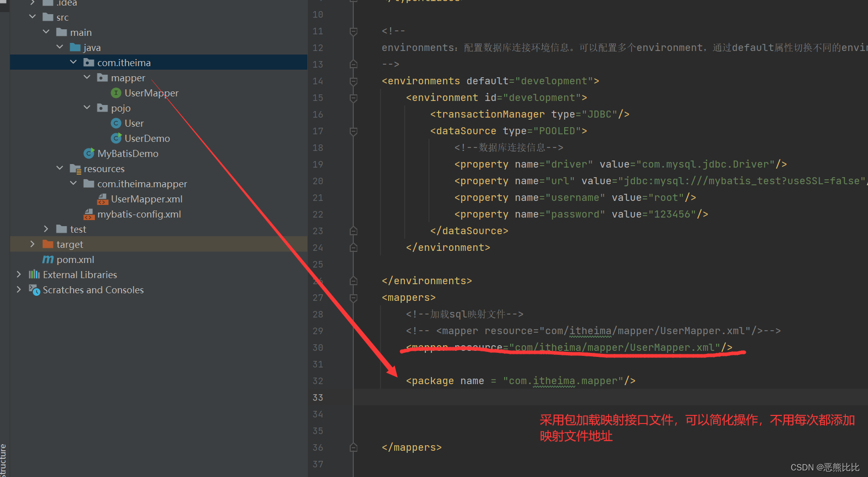This screenshot has width=868, height=477.
Task: Fold the environments tag at line 14
Action: 353,81
